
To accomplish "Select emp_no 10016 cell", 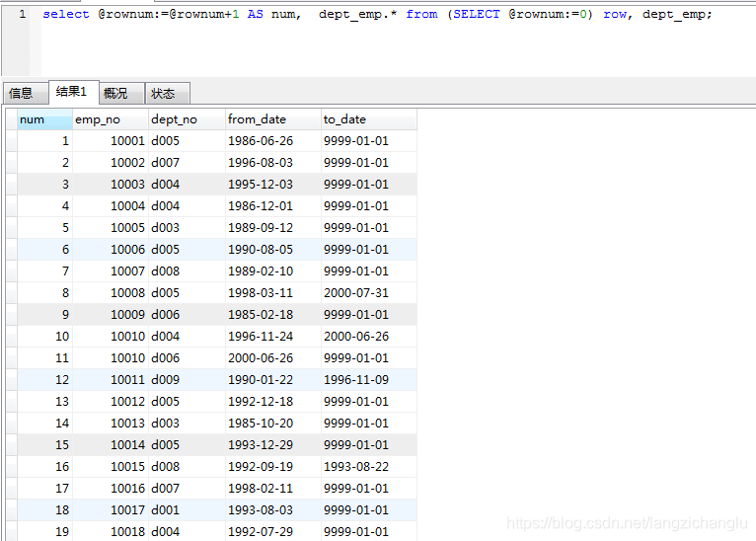I will [x=111, y=488].
